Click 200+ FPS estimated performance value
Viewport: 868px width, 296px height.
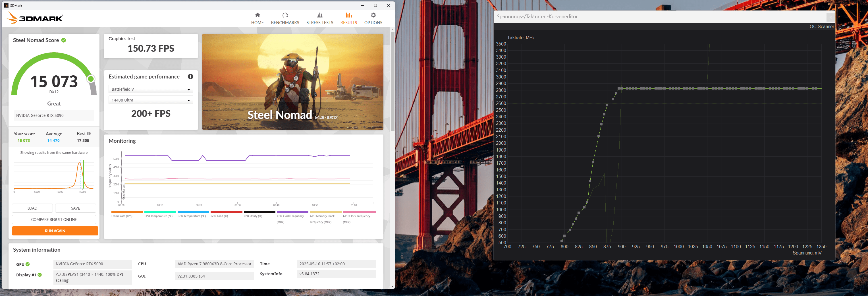[151, 114]
